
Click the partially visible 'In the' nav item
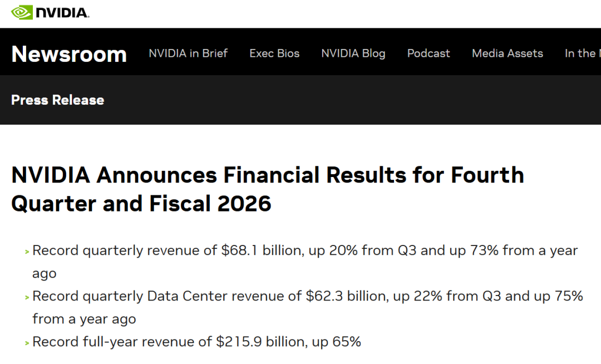point(582,53)
